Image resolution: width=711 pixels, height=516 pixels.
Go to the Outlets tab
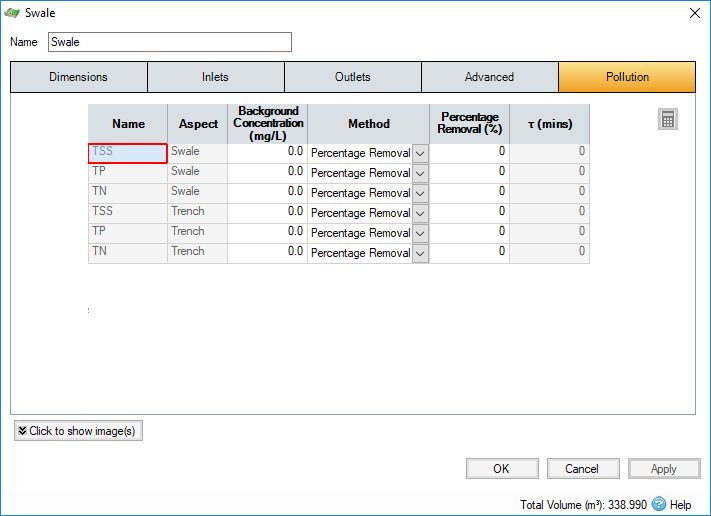point(353,77)
